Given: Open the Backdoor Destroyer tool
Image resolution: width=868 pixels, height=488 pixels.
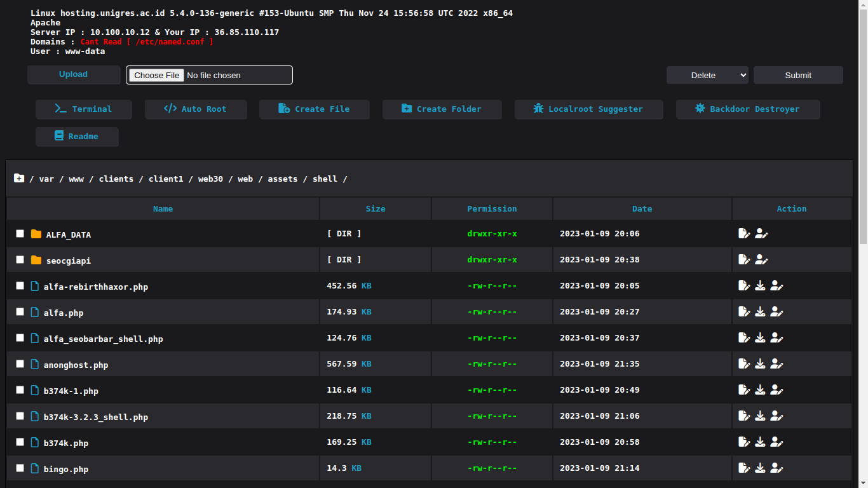Looking at the screenshot, I should click(x=748, y=109).
